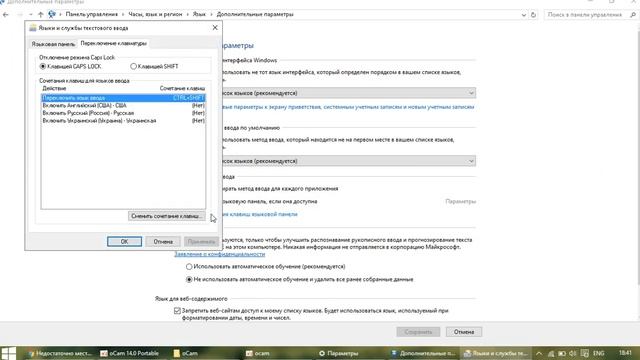Image resolution: width=640 pixels, height=360 pixels.
Task: Toggle 'Запретить веб-сайтам доступ' checkbox
Action: (x=177, y=311)
